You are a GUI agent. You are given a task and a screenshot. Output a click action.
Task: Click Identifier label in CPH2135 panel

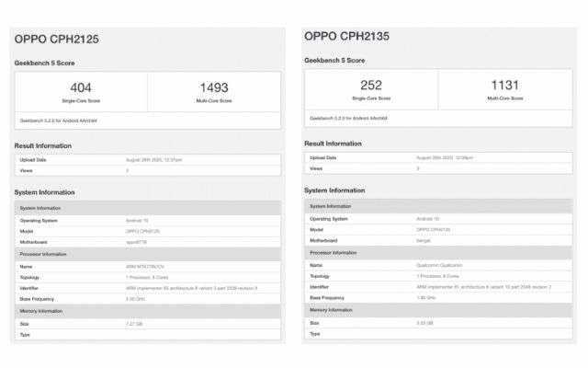click(x=319, y=287)
